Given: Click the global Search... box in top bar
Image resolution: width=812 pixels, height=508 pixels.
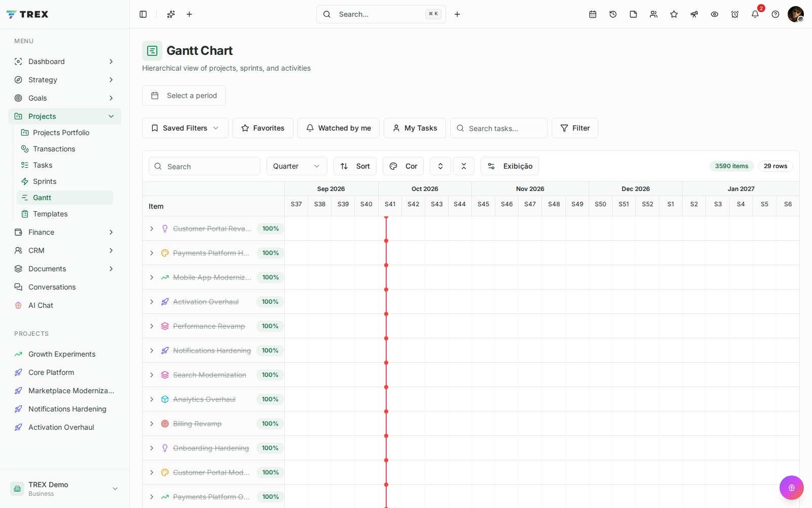Looking at the screenshot, I should coord(381,14).
